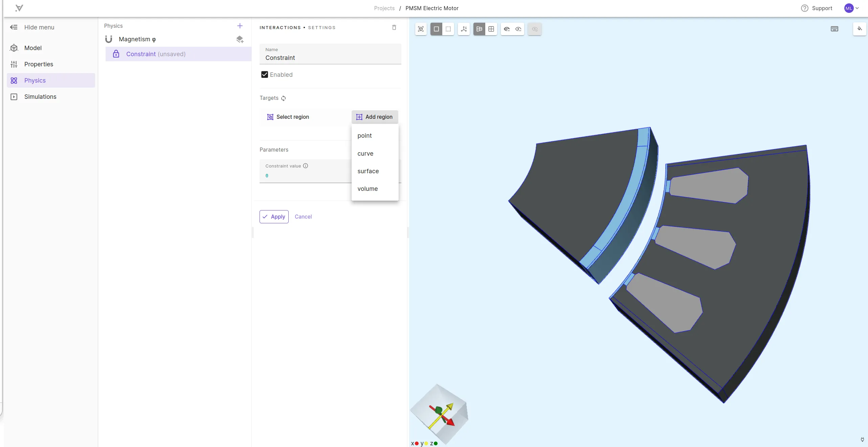Click the Hide menu arrow icon
This screenshot has height=447, width=868.
point(14,27)
